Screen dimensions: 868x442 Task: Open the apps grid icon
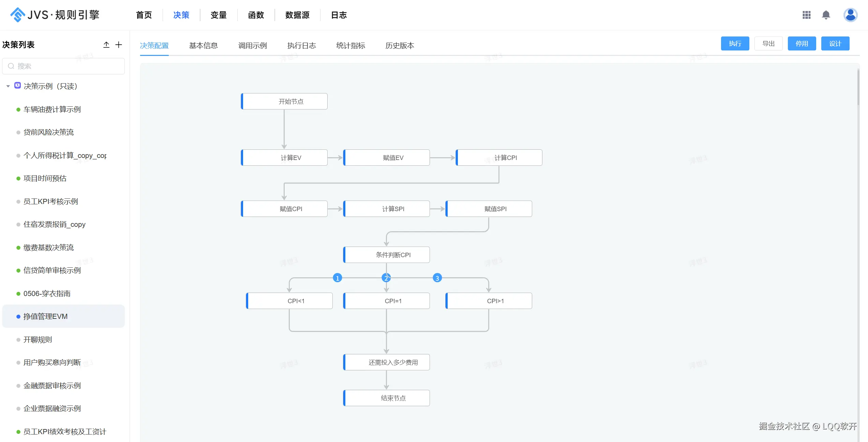click(807, 15)
